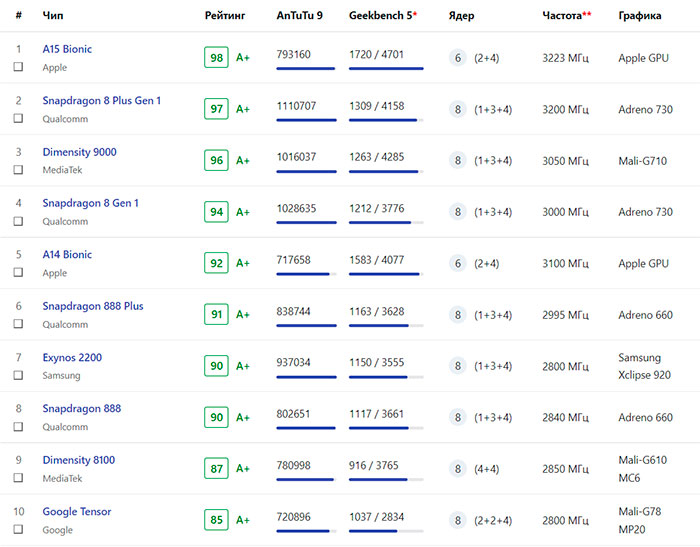Tick the Google Tensor checkbox

[x=18, y=529]
